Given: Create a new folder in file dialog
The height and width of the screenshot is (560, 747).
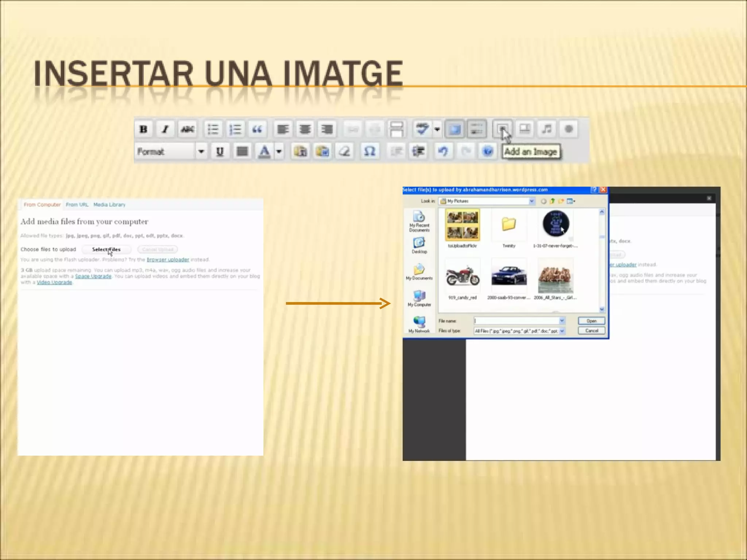Looking at the screenshot, I should (x=561, y=201).
